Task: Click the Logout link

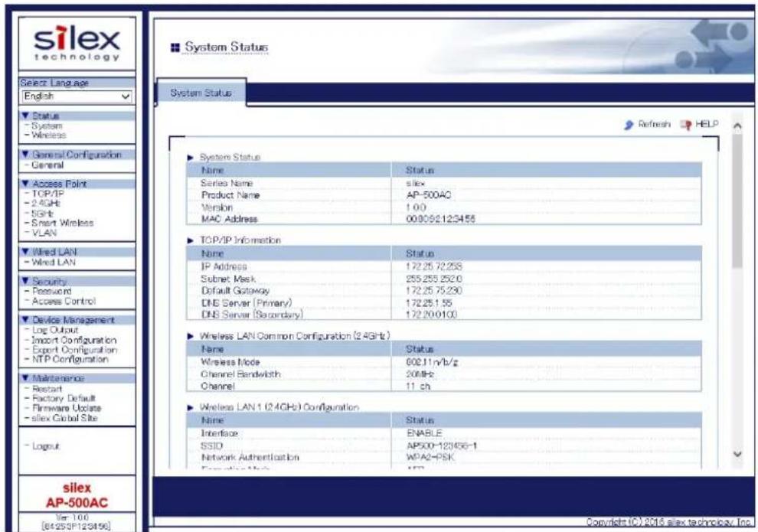Action: (45, 446)
